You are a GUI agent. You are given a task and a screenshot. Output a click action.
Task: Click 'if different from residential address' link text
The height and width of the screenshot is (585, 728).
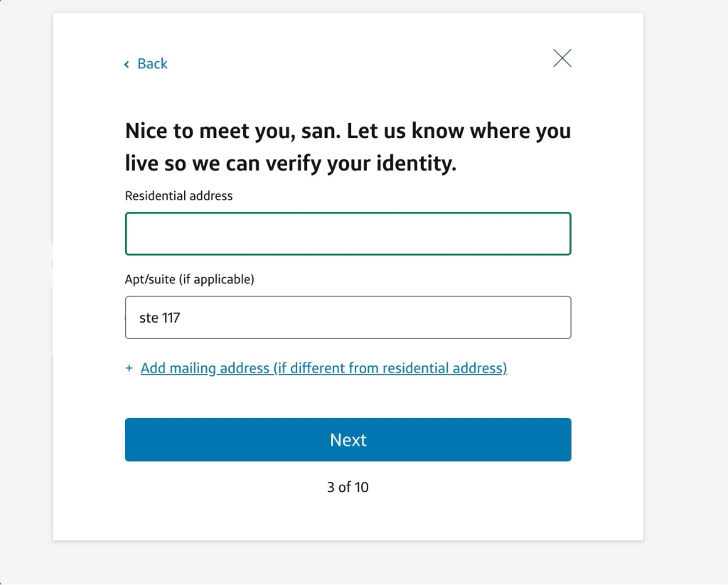[x=391, y=368]
